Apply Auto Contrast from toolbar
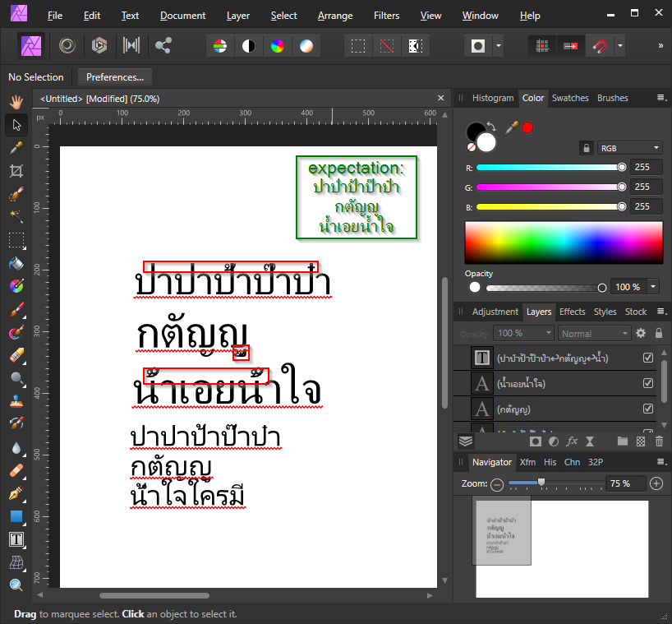672x624 pixels. pyautogui.click(x=249, y=46)
